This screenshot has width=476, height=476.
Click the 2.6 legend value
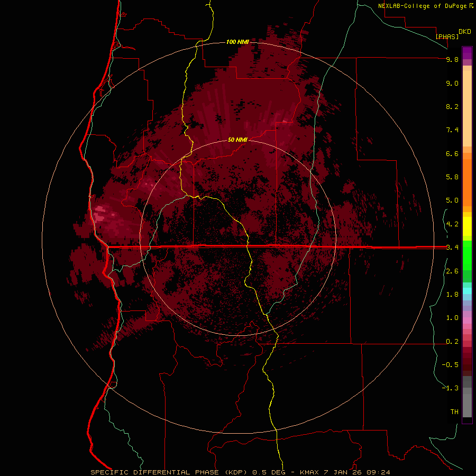452,271
